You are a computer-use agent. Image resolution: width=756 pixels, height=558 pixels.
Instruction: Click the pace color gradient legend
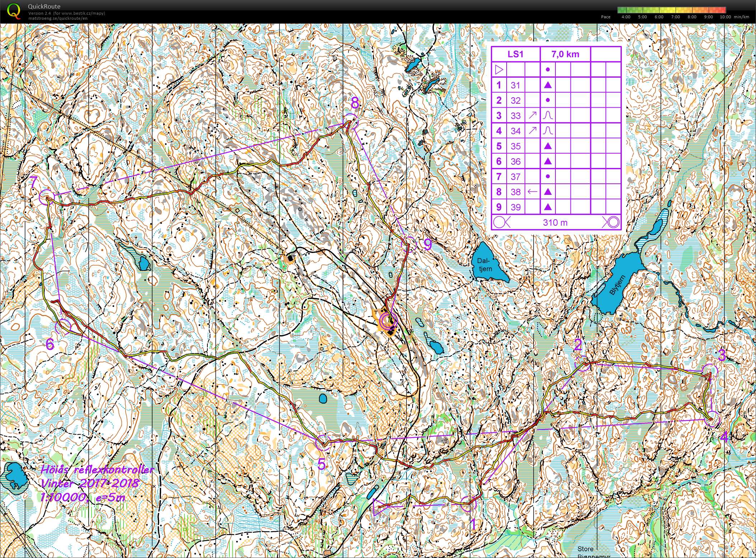point(672,10)
